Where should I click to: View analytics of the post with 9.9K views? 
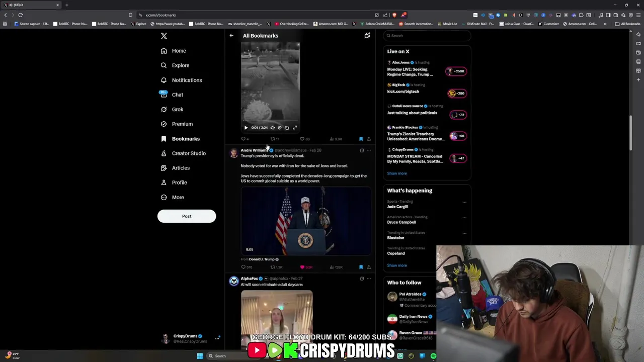tap(335, 139)
